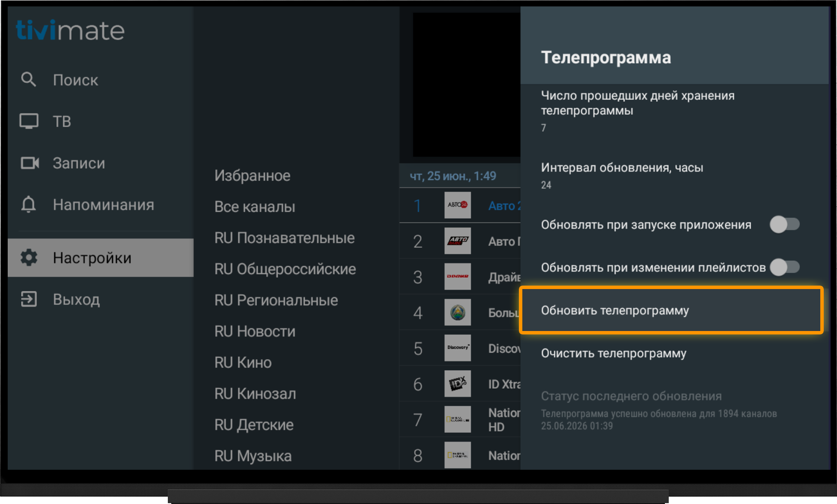Click the Записи camera icon

click(30, 163)
